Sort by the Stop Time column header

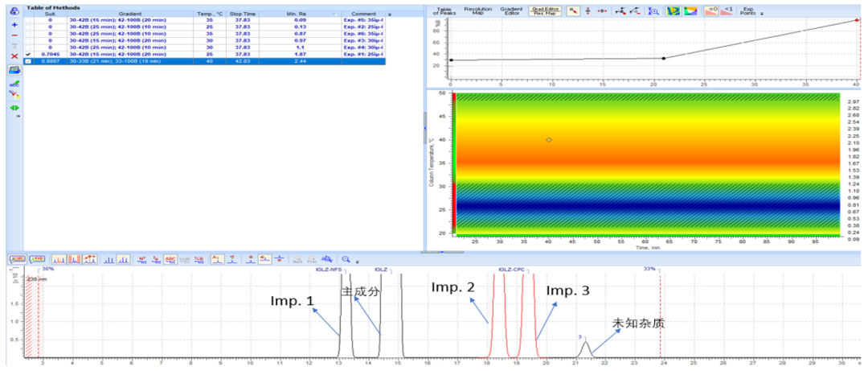coord(243,14)
